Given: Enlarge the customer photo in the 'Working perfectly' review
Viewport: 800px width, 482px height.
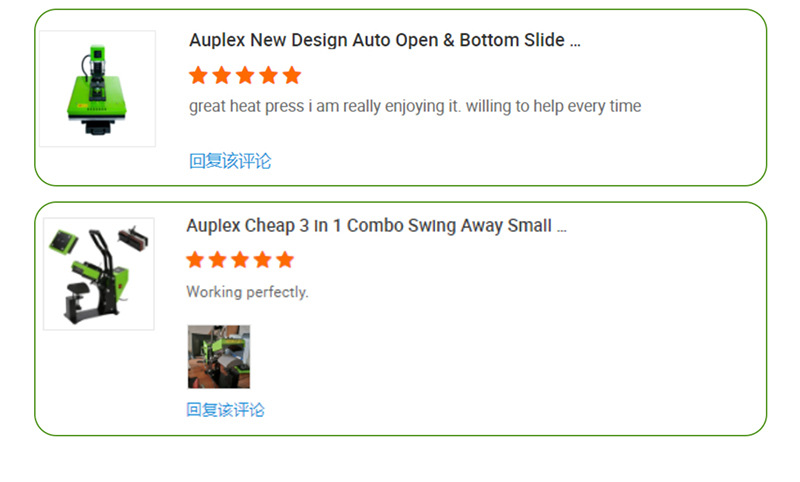Looking at the screenshot, I should [218, 357].
